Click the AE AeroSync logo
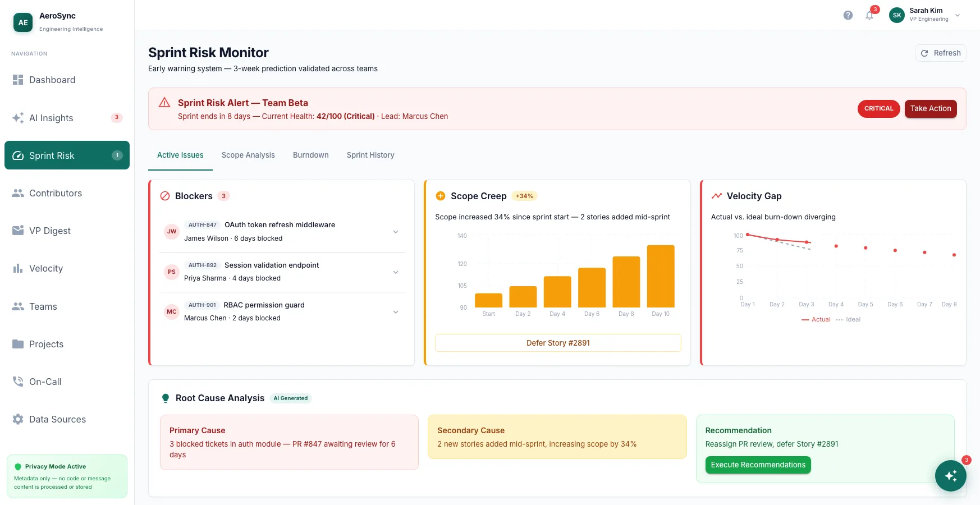 point(23,22)
